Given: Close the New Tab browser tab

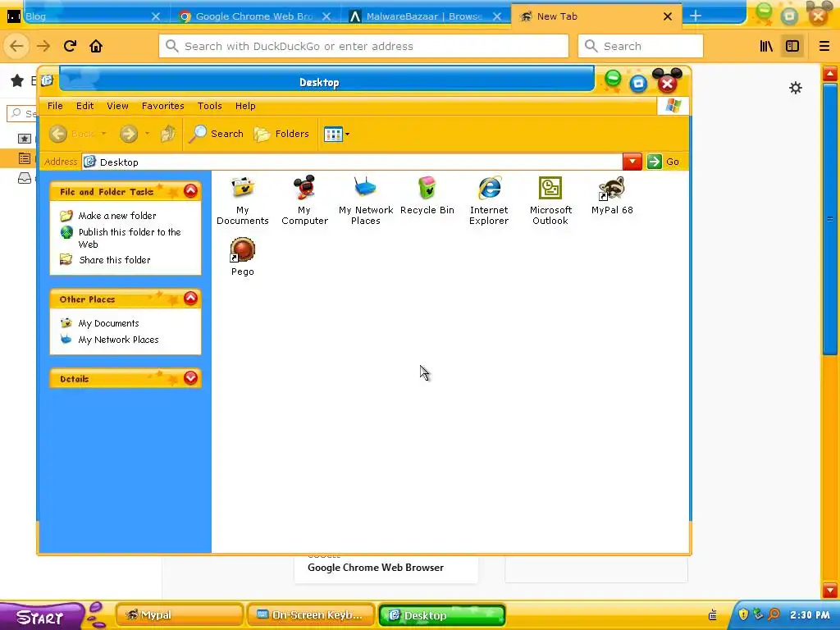Looking at the screenshot, I should pyautogui.click(x=668, y=16).
